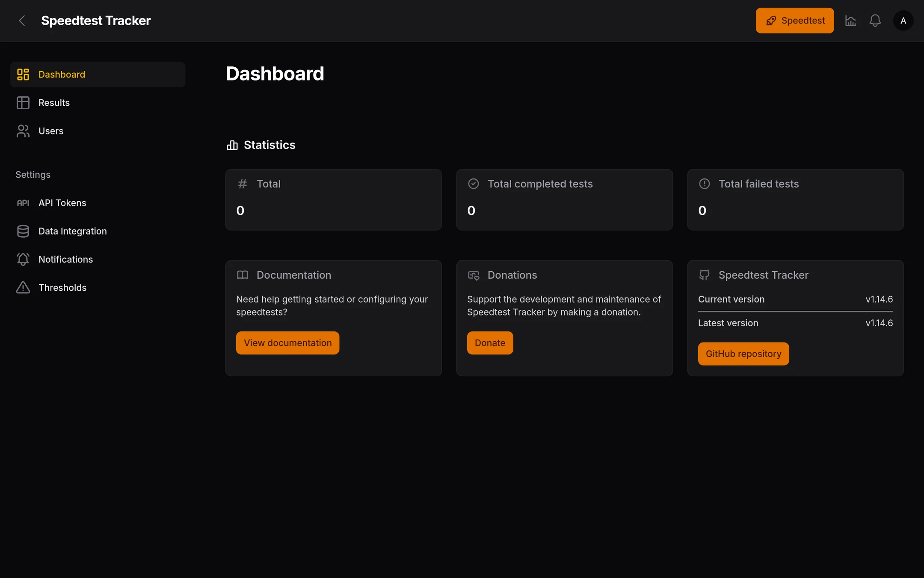The image size is (924, 578).
Task: Click the Donations card icon
Action: tap(474, 275)
